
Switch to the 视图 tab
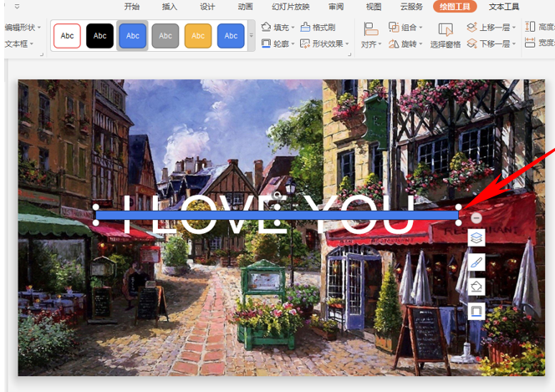[x=374, y=7]
